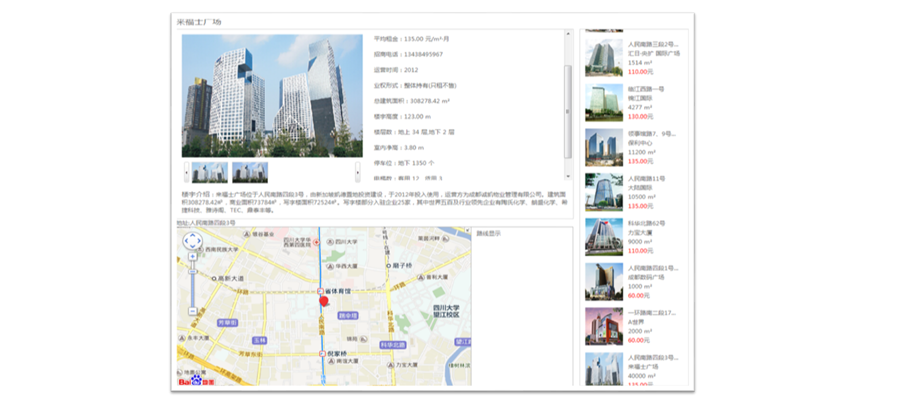Click the 科华北路 district label on map
Screen dimensions: 900x404
point(393,345)
